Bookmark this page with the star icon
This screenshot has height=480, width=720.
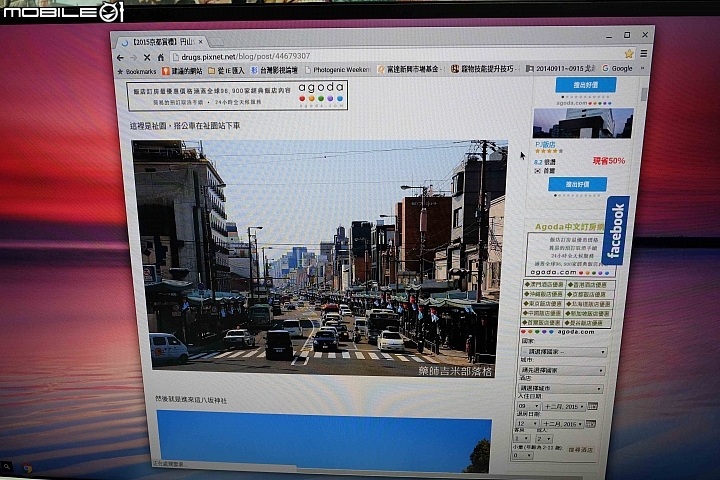629,54
